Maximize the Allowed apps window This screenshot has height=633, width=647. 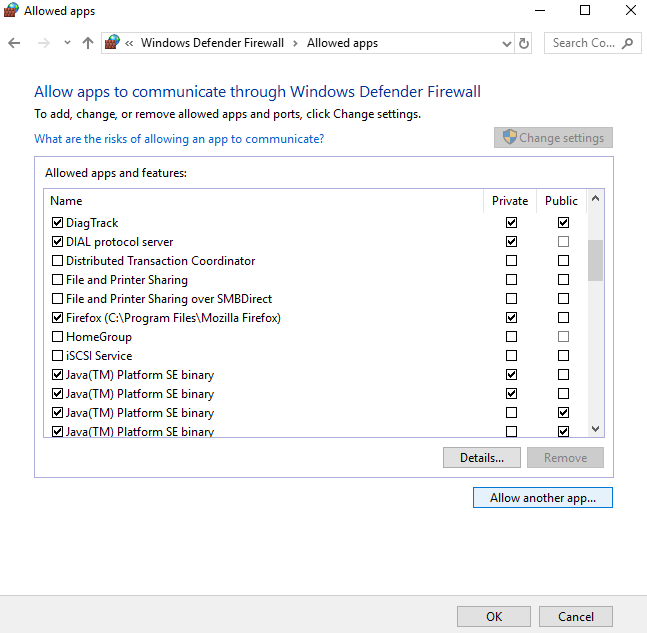tap(585, 10)
